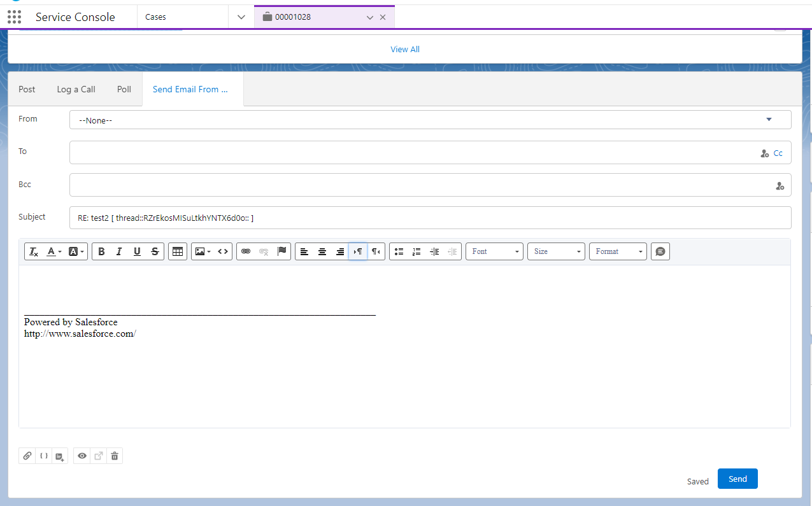Open the Size dropdown

click(x=557, y=251)
